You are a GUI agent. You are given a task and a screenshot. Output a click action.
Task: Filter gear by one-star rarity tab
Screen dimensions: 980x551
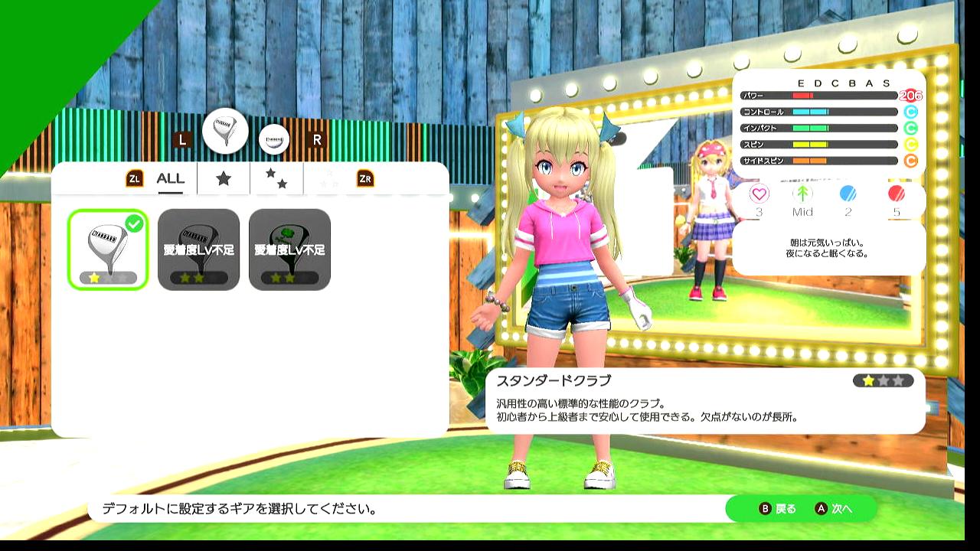click(224, 178)
